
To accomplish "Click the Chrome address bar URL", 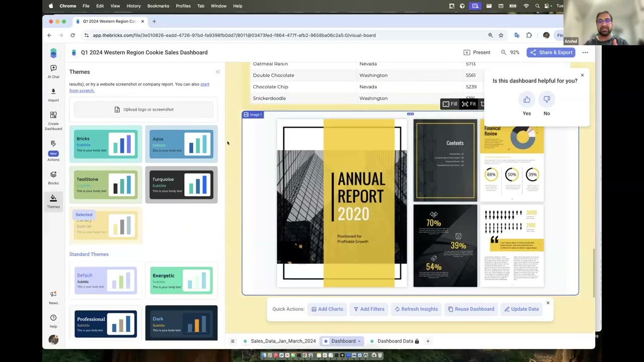I will (234, 35).
